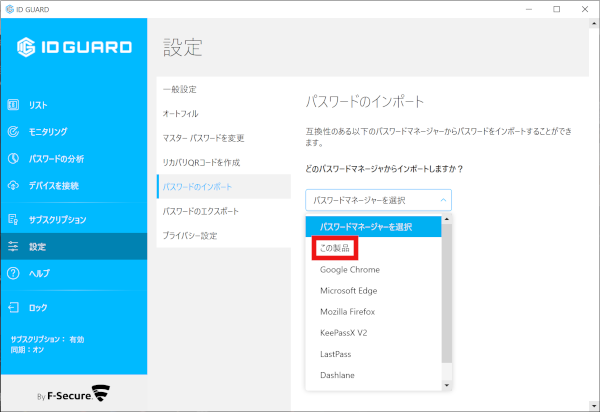Viewport: 600px width, 412px height.
Task: Collapse the パスワードマネージャーを選択 combo box
Action: [378, 200]
